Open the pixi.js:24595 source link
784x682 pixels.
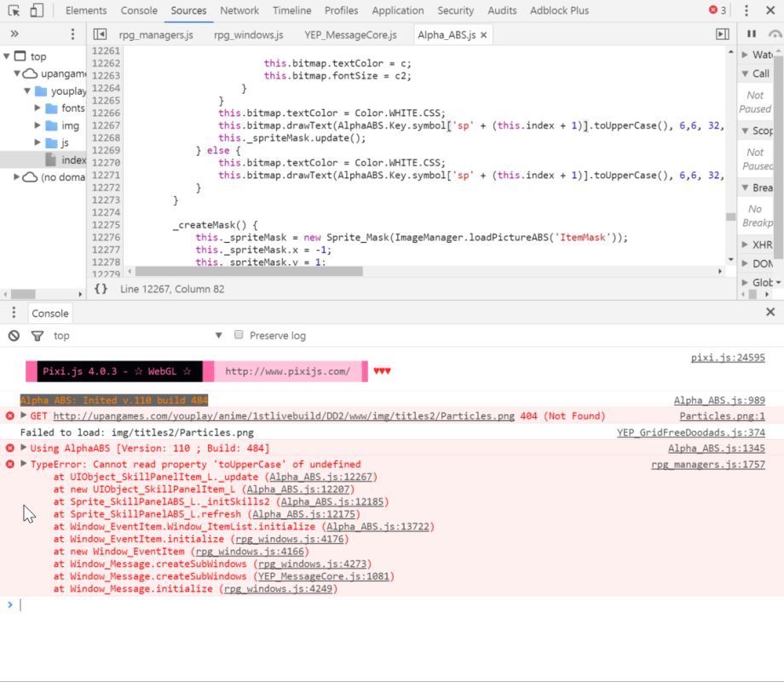(728, 357)
